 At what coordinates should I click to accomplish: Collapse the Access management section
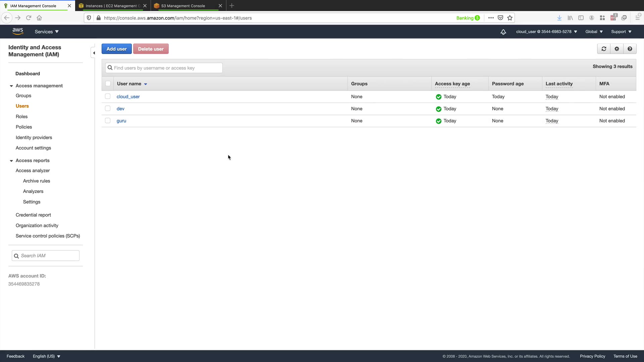tap(11, 86)
